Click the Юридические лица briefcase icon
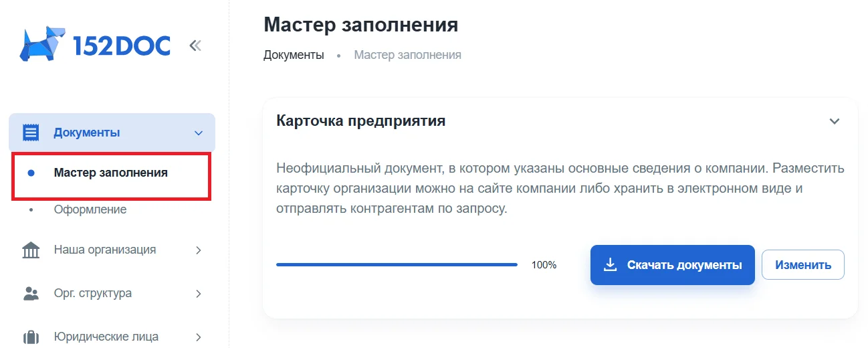Screen dimensions: 868x348 31,337
